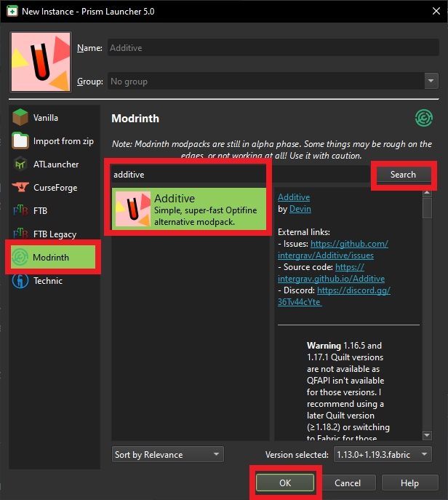The height and width of the screenshot is (500, 448).
Task: Click the description scrollbar down arrow
Action: pos(427,435)
